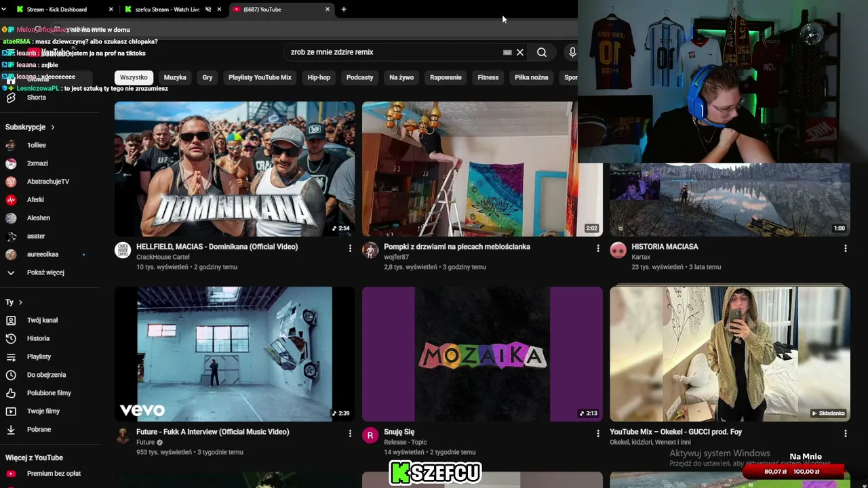
Task: Select the (6687) YouTube browser tab
Action: (x=281, y=9)
